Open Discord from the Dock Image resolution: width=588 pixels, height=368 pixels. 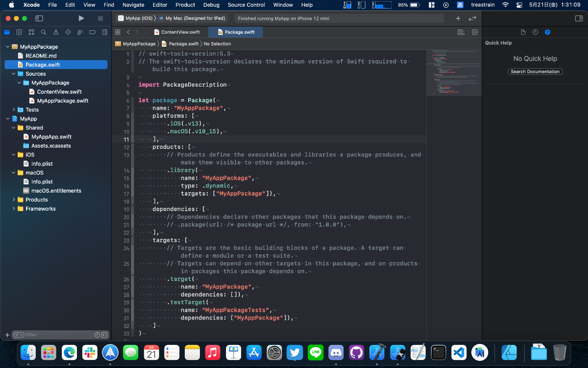click(336, 352)
